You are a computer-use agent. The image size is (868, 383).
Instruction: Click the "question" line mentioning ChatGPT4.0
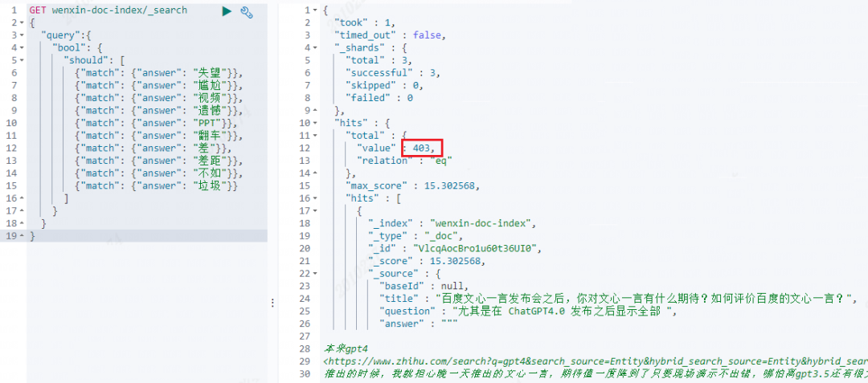click(x=528, y=312)
